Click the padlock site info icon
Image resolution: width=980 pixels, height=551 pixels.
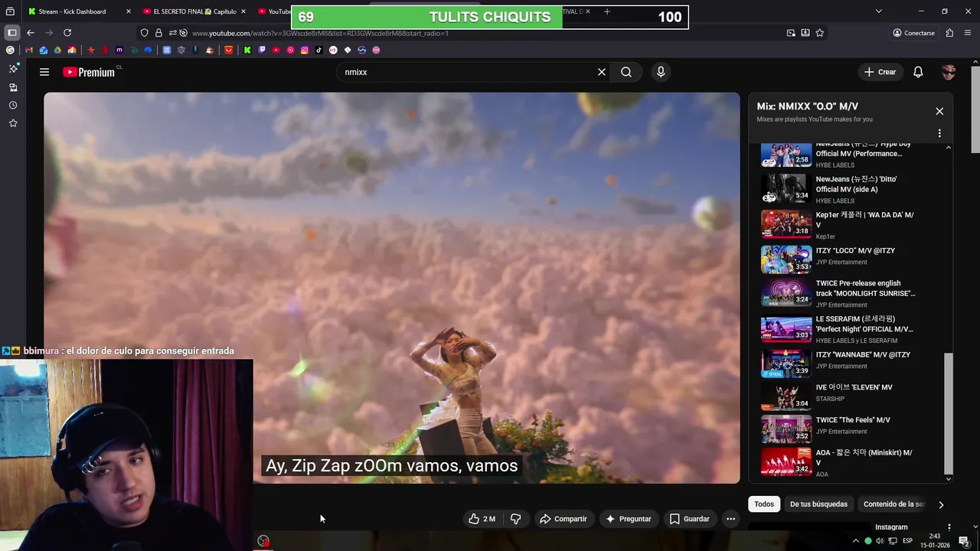click(158, 33)
